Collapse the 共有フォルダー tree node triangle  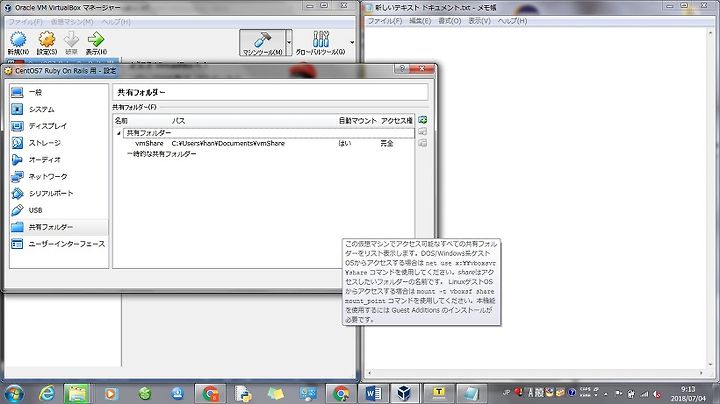tap(118, 133)
